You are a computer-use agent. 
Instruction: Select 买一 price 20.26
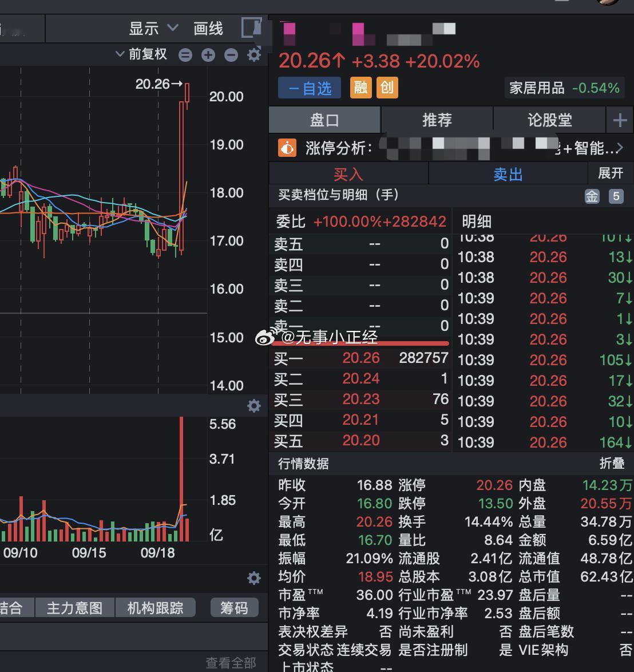coord(361,358)
